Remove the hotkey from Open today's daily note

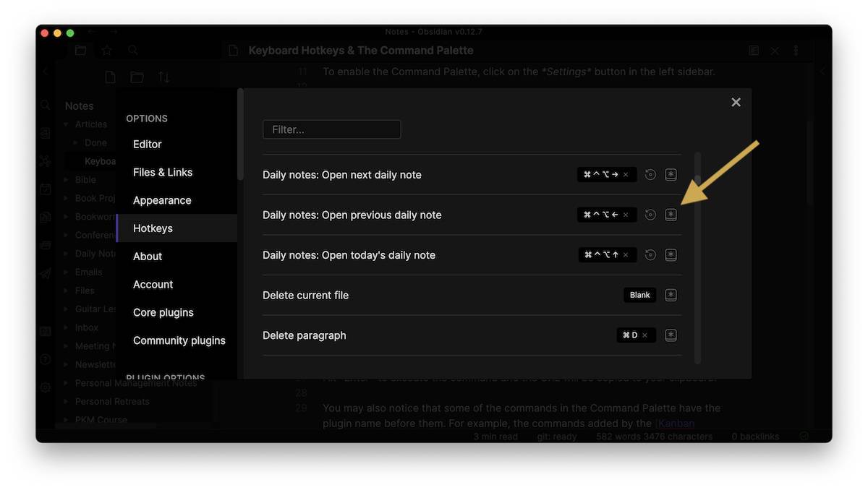pos(626,255)
